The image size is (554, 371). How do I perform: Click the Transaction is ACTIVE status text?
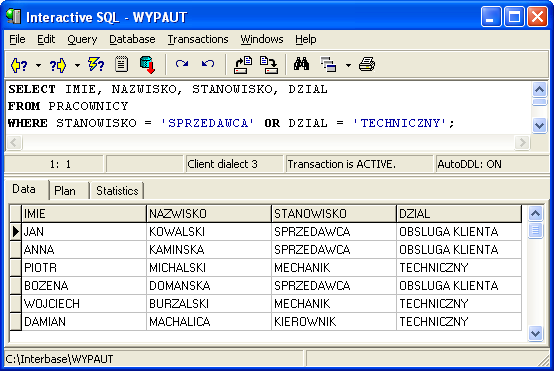click(342, 164)
